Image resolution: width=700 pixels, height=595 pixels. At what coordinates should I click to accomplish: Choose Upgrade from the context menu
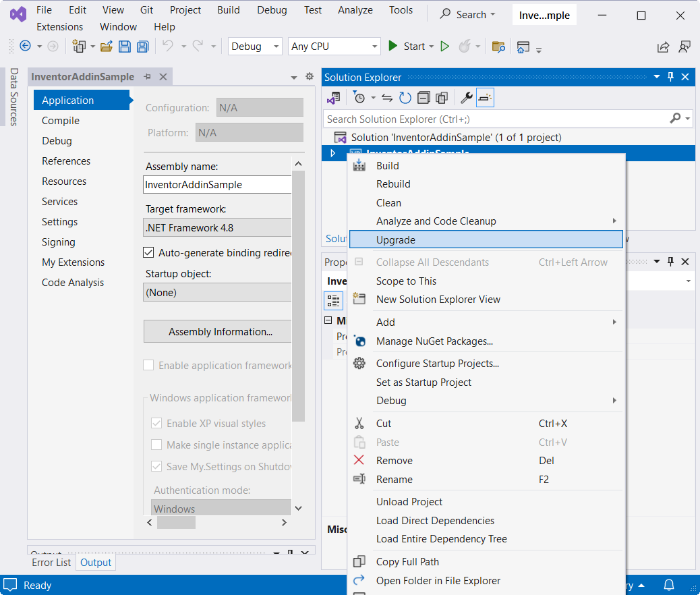(x=486, y=239)
